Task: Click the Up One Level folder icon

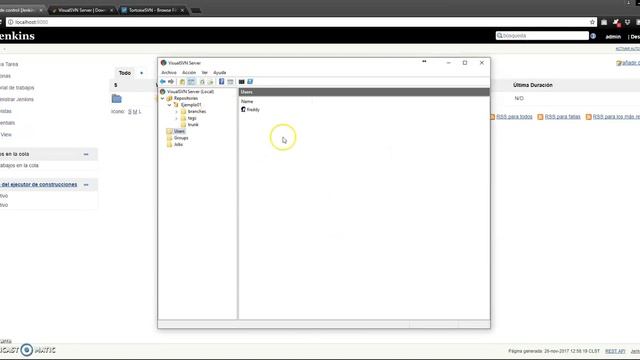Action: [x=182, y=82]
